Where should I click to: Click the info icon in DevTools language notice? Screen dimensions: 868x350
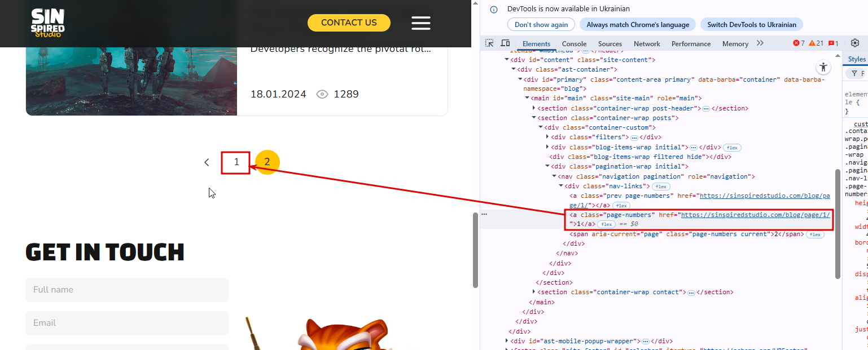point(494,9)
